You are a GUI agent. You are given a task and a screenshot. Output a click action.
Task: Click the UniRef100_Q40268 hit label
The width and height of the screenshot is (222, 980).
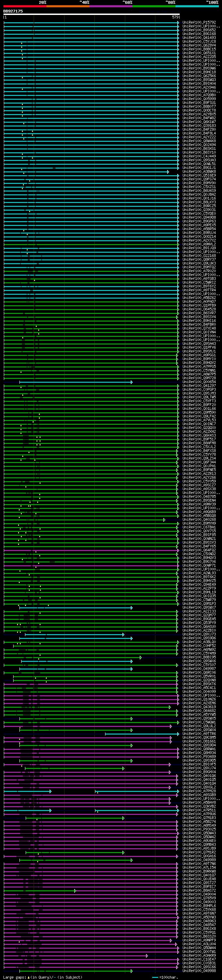[199, 520]
